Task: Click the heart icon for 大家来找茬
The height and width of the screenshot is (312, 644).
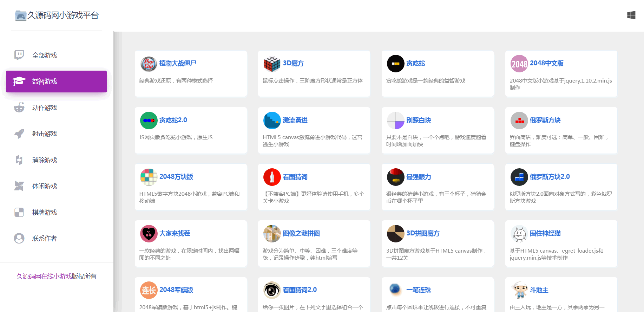Action: tap(149, 234)
